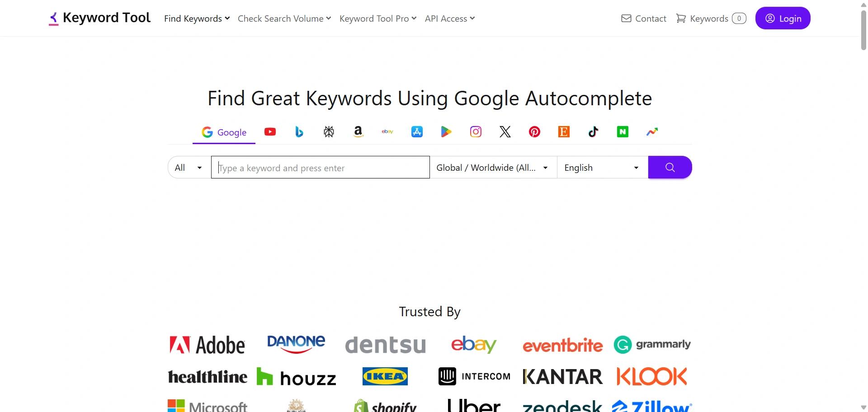Open the English language dropdown
Viewport: 868px width, 412px height.
click(x=602, y=168)
